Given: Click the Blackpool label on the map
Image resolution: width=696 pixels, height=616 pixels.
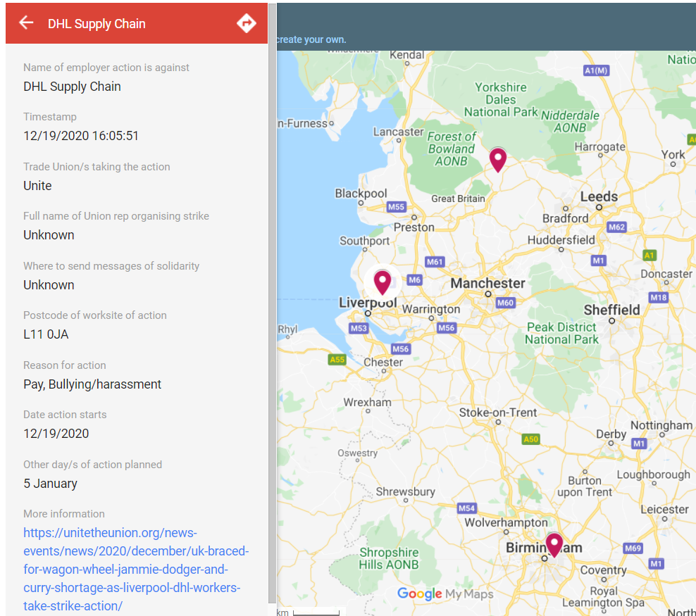Looking at the screenshot, I should (x=361, y=194).
